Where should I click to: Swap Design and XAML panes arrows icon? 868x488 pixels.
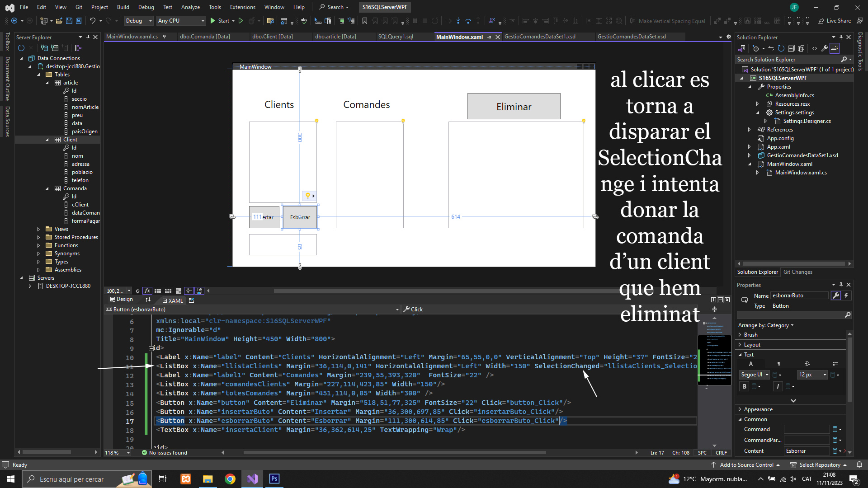[148, 300]
